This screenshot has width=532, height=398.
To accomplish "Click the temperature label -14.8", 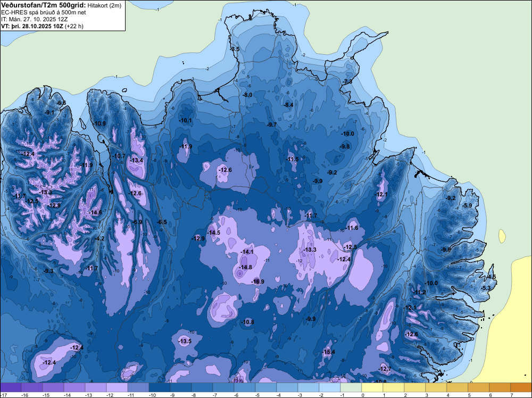I will click(x=246, y=267).
